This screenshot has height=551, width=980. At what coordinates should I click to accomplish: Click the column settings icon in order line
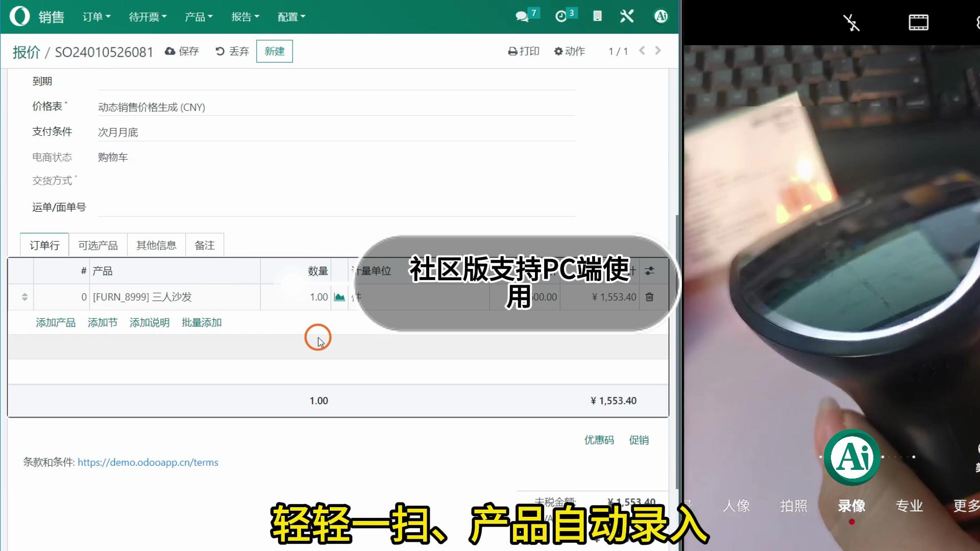point(650,270)
